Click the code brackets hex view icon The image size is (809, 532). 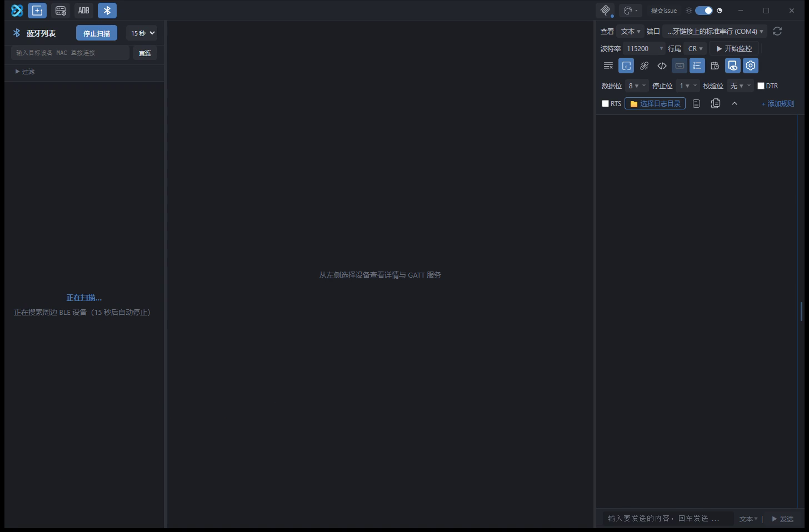pyautogui.click(x=662, y=66)
